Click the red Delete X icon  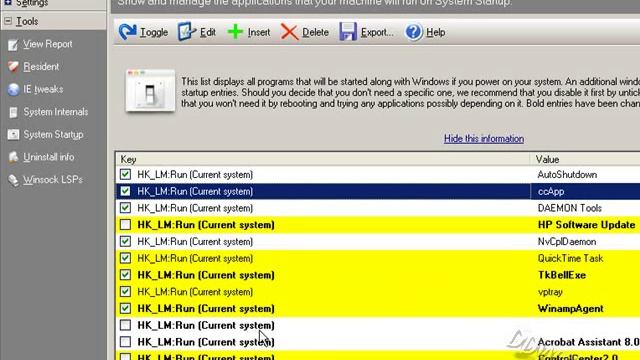coord(289,32)
